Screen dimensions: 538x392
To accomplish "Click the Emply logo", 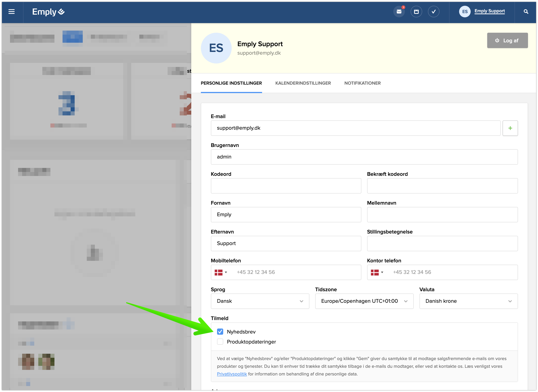I will pos(48,12).
